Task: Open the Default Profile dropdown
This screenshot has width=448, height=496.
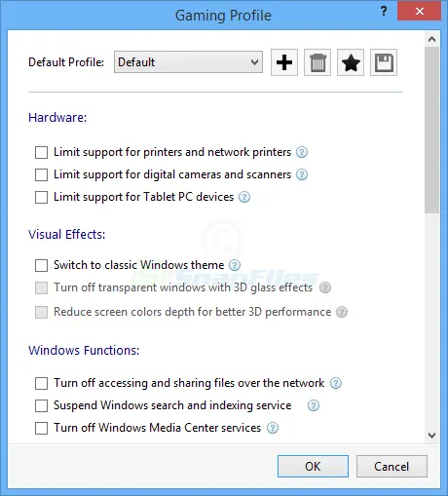Action: click(x=188, y=61)
